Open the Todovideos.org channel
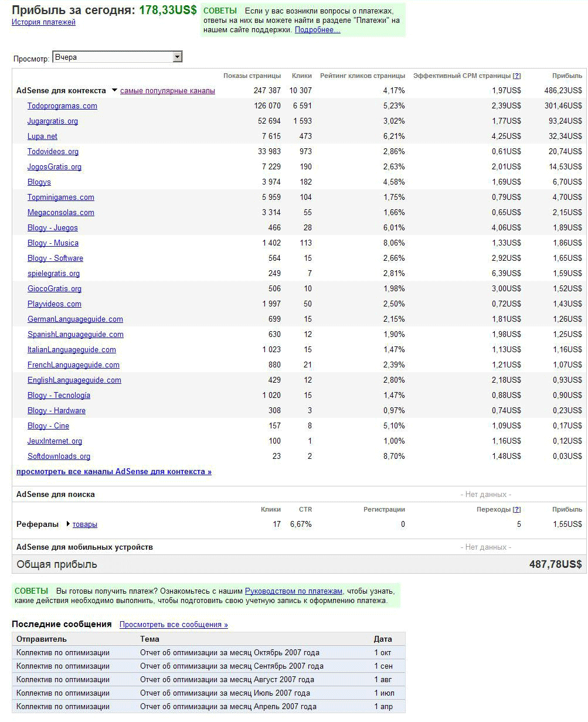 [53, 152]
